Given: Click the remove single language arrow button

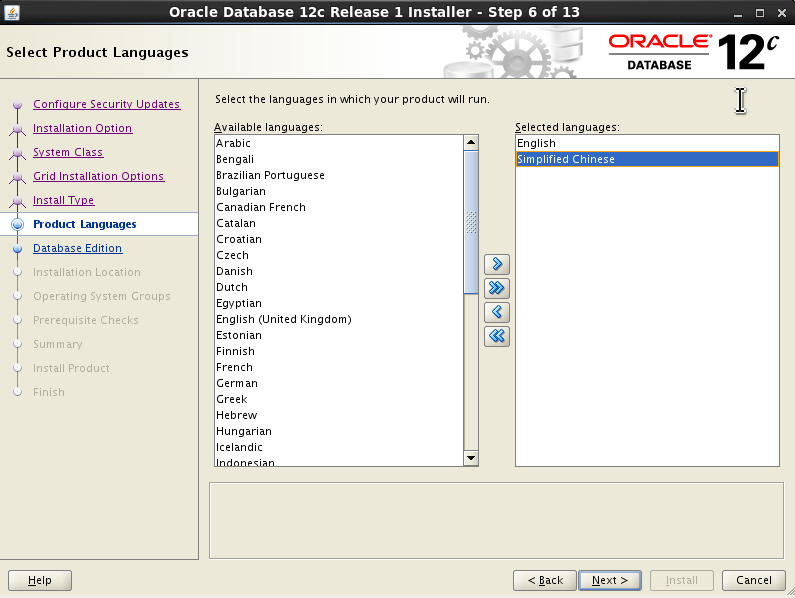Looking at the screenshot, I should [497, 312].
